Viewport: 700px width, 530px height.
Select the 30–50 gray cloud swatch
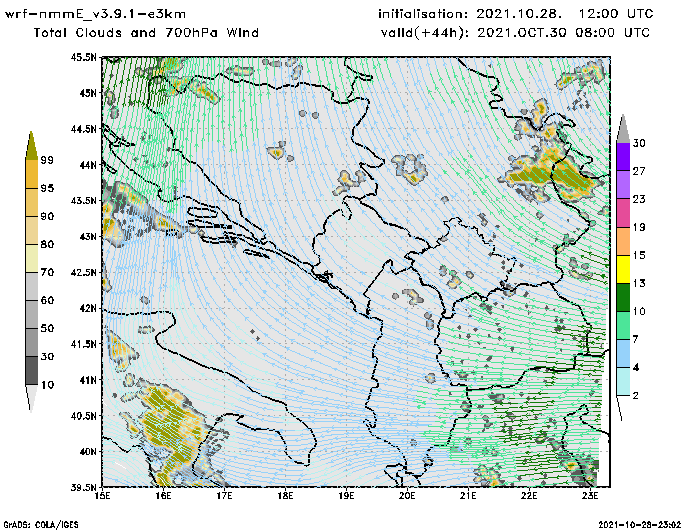click(x=31, y=342)
